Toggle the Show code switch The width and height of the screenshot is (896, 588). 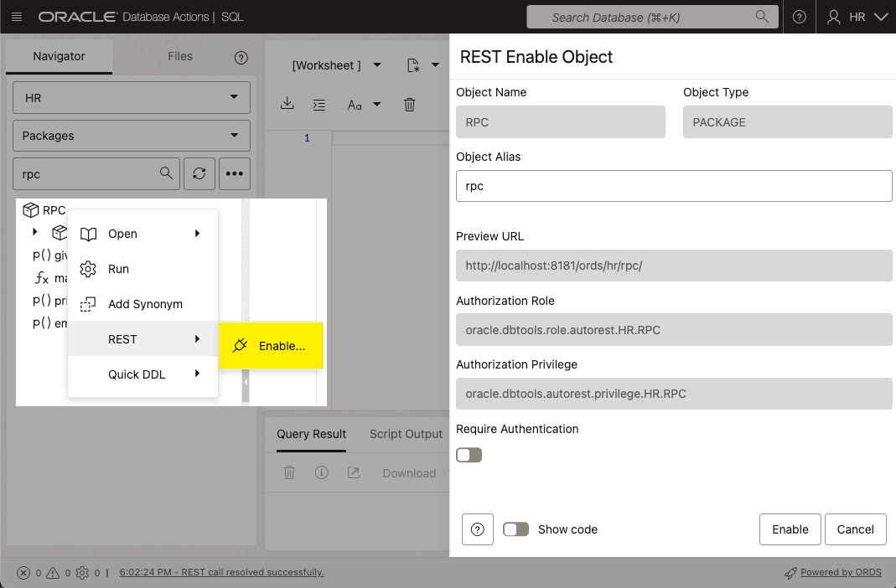click(515, 529)
